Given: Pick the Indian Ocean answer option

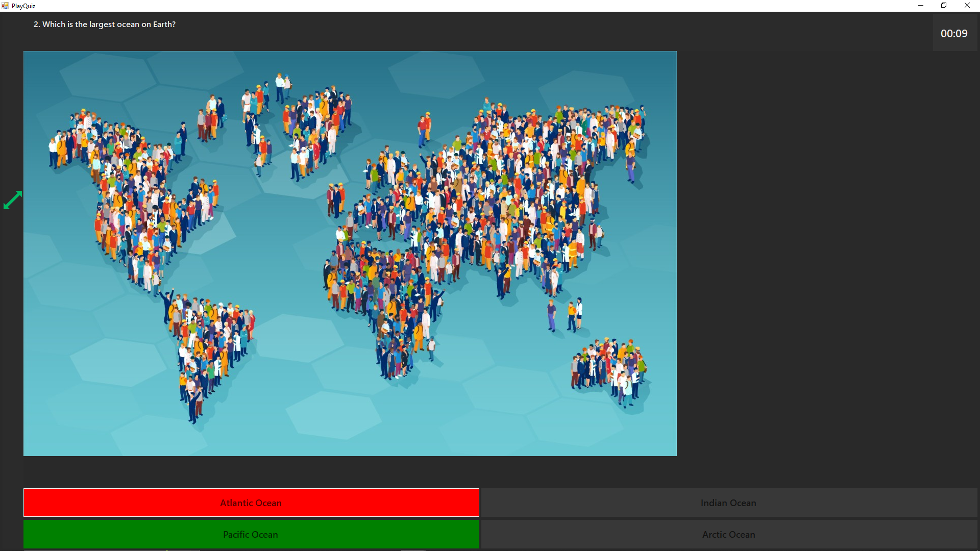Looking at the screenshot, I should (x=728, y=503).
